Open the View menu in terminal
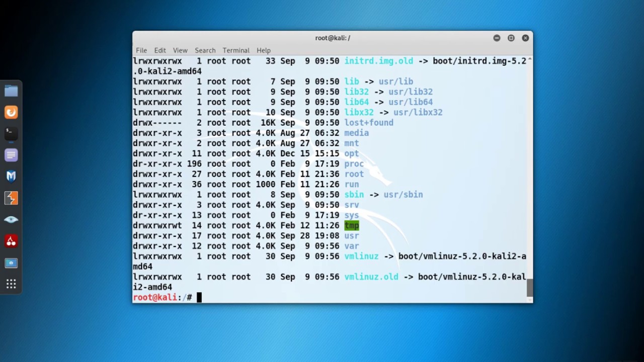Image resolution: width=644 pixels, height=362 pixels. (x=180, y=50)
